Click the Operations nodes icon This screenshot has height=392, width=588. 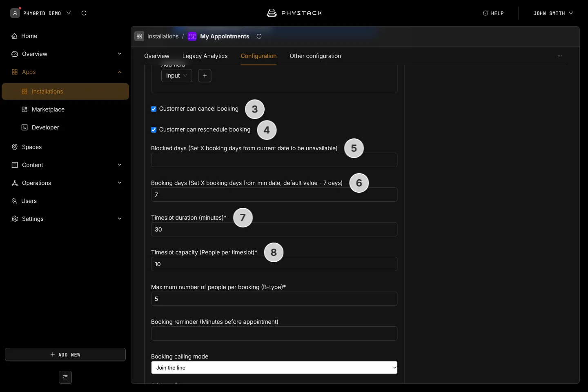coord(15,183)
